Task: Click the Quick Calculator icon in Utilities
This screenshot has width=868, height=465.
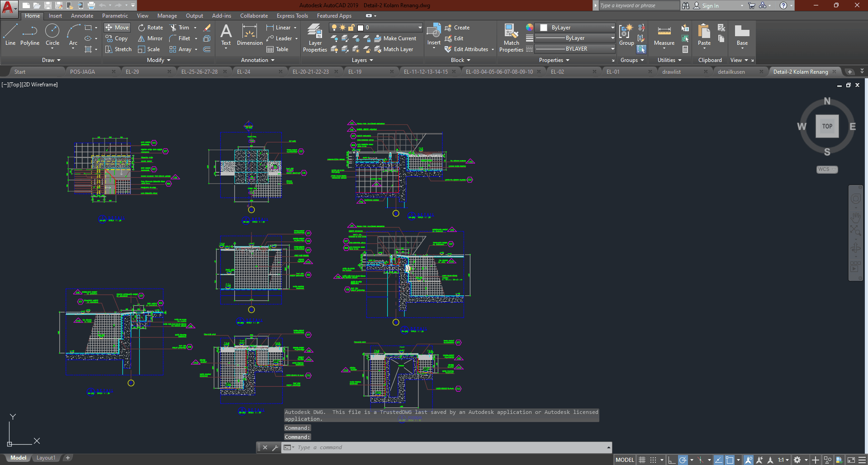Action: (685, 49)
